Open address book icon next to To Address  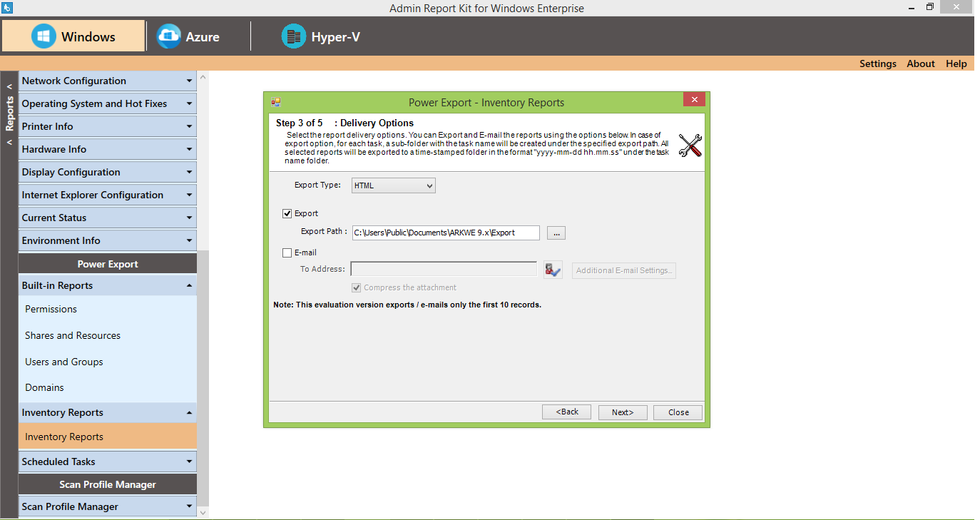click(x=553, y=270)
